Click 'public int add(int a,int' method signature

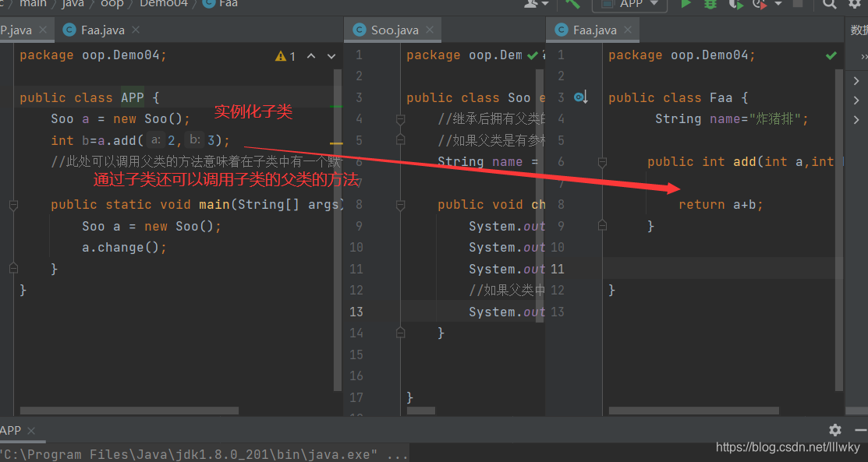pyautogui.click(x=741, y=161)
